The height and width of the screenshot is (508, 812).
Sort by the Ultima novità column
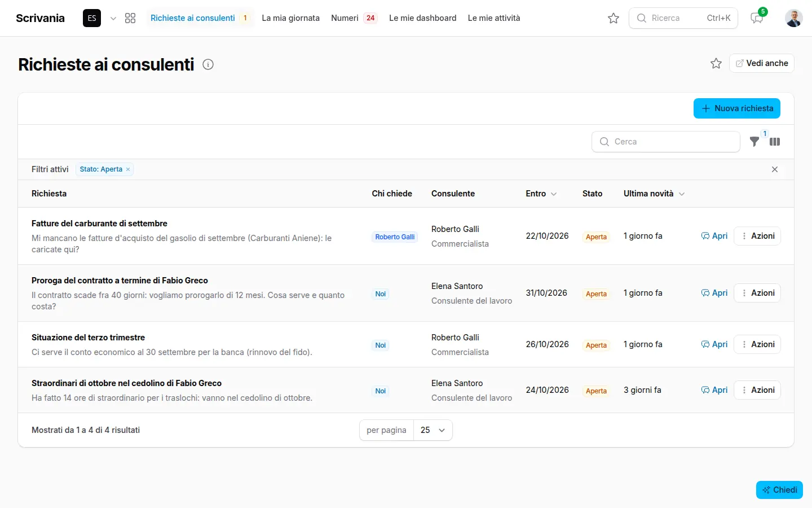pyautogui.click(x=654, y=194)
